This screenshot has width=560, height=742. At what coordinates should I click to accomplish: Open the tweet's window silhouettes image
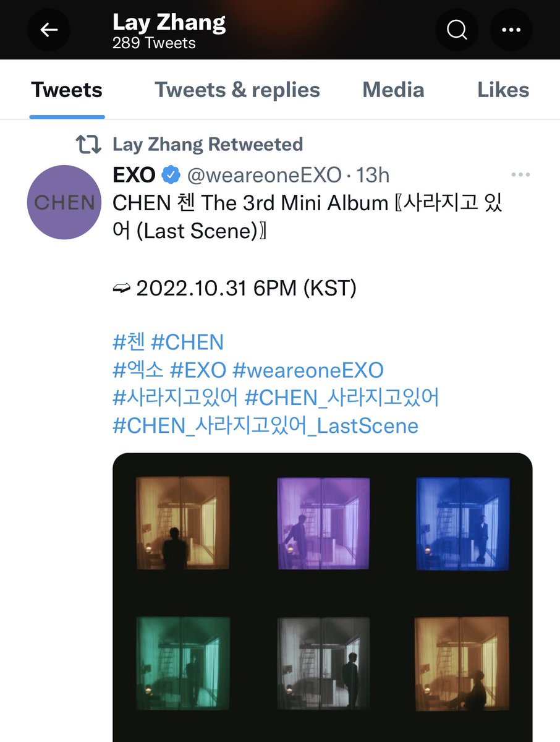322,597
